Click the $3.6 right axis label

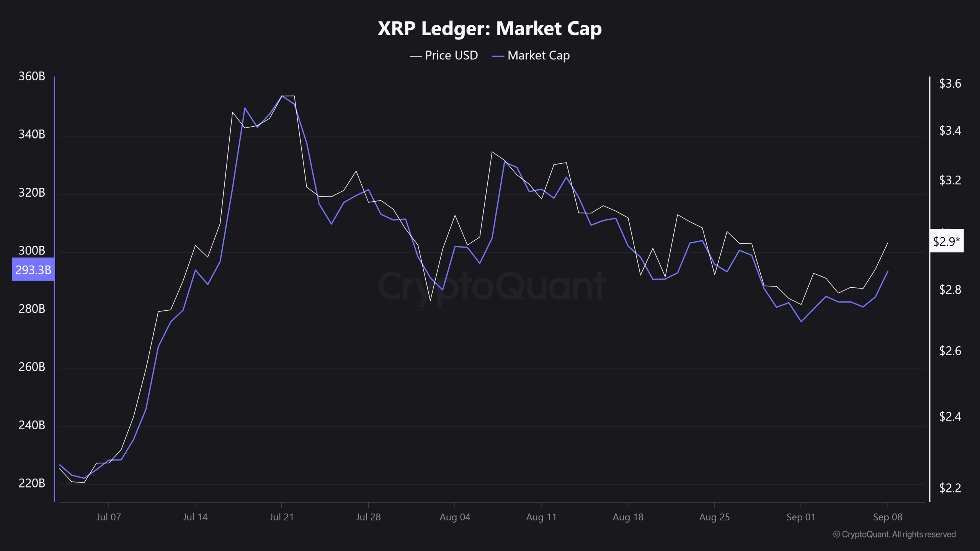950,83
